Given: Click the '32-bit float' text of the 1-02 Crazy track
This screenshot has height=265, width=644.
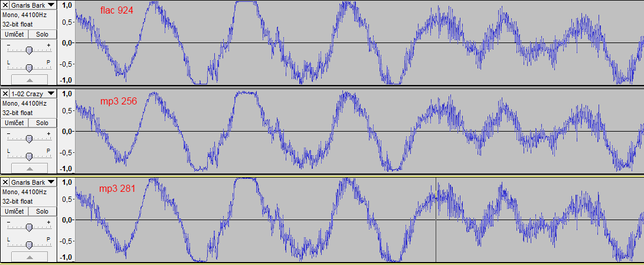Looking at the screenshot, I should click(x=17, y=113).
